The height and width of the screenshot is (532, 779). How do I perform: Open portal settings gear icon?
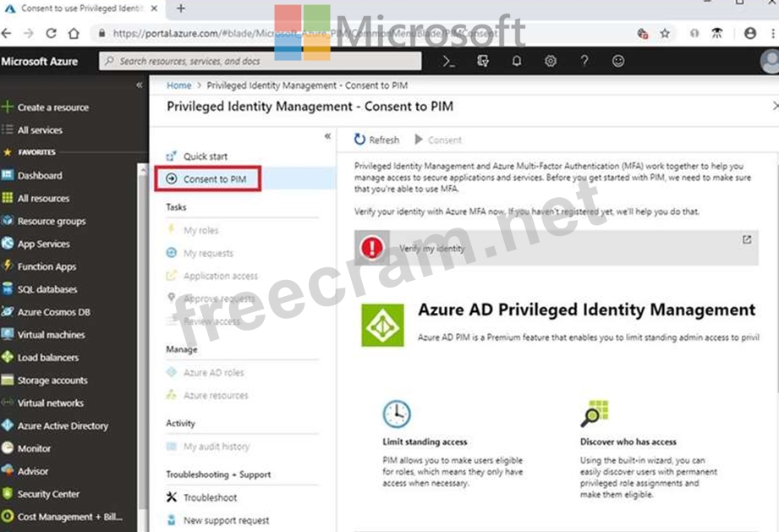[x=551, y=61]
